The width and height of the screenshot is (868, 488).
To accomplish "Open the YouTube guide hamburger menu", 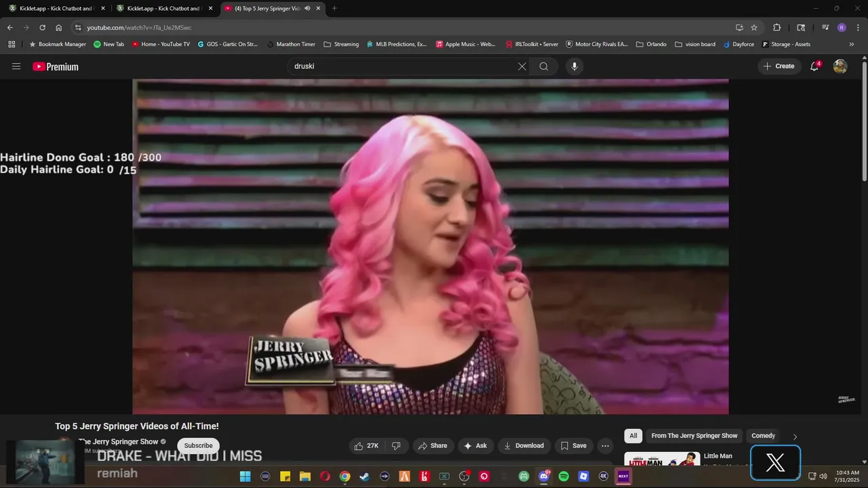I will click(16, 66).
